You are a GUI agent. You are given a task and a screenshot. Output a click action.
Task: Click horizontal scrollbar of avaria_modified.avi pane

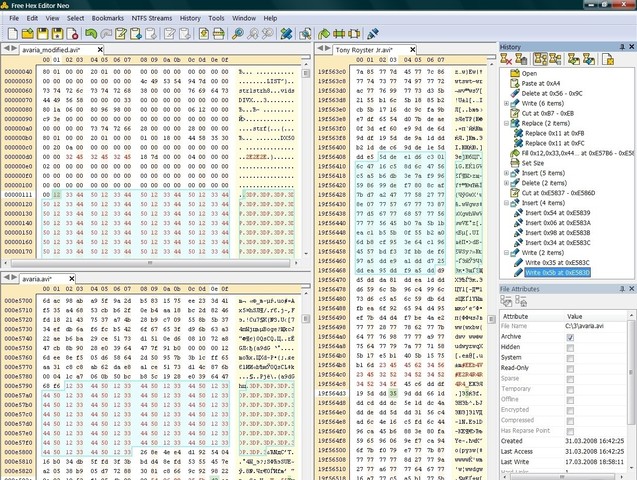[150, 263]
